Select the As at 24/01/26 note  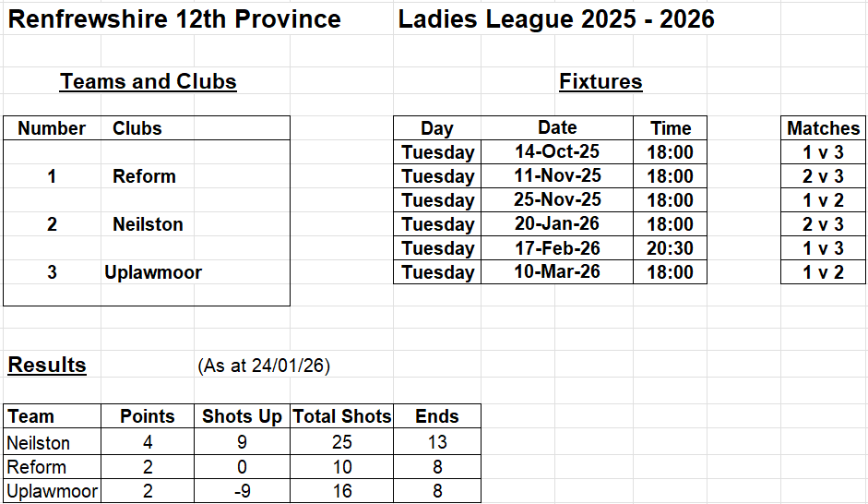point(264,366)
